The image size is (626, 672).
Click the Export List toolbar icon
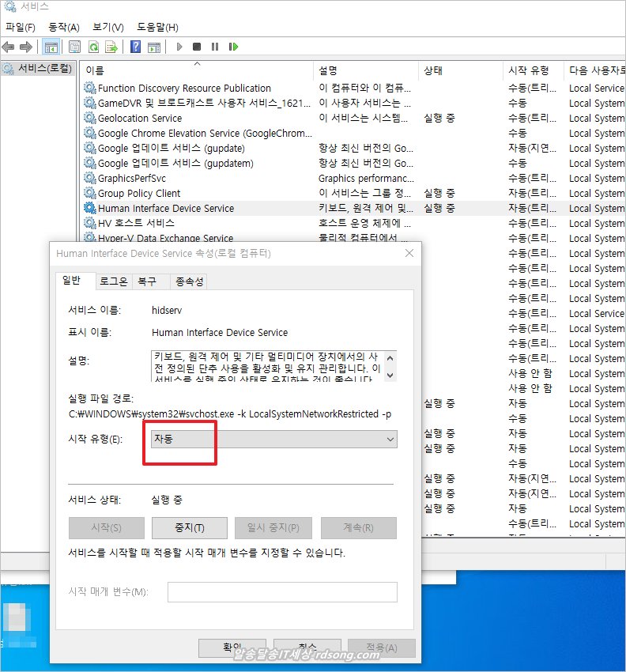tap(111, 47)
